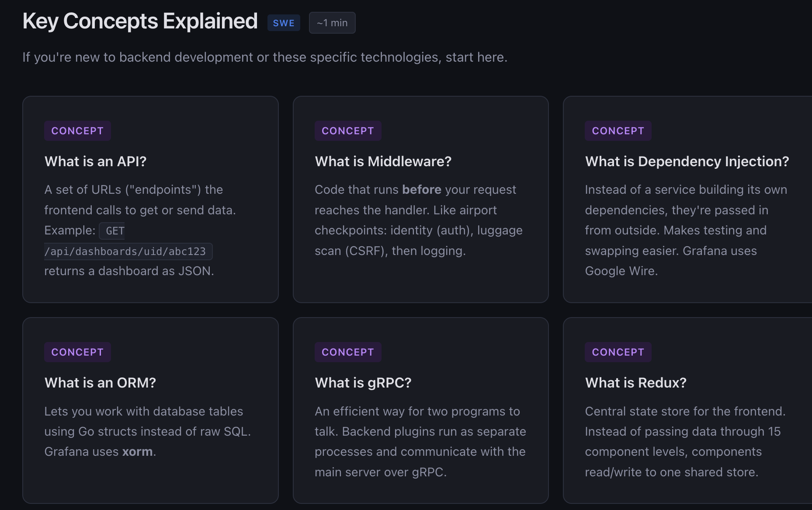
Task: Select the CONCEPT tag above What is gRPC?
Action: 347,352
